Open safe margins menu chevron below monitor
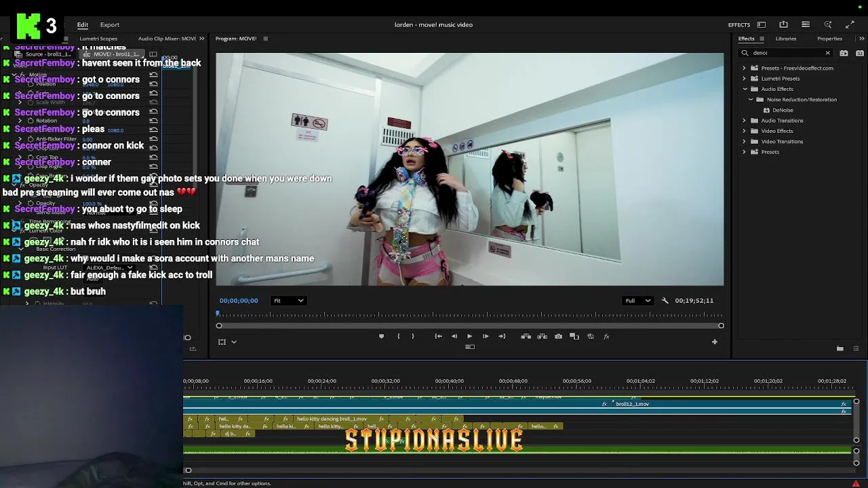868x488 pixels. pos(234,342)
